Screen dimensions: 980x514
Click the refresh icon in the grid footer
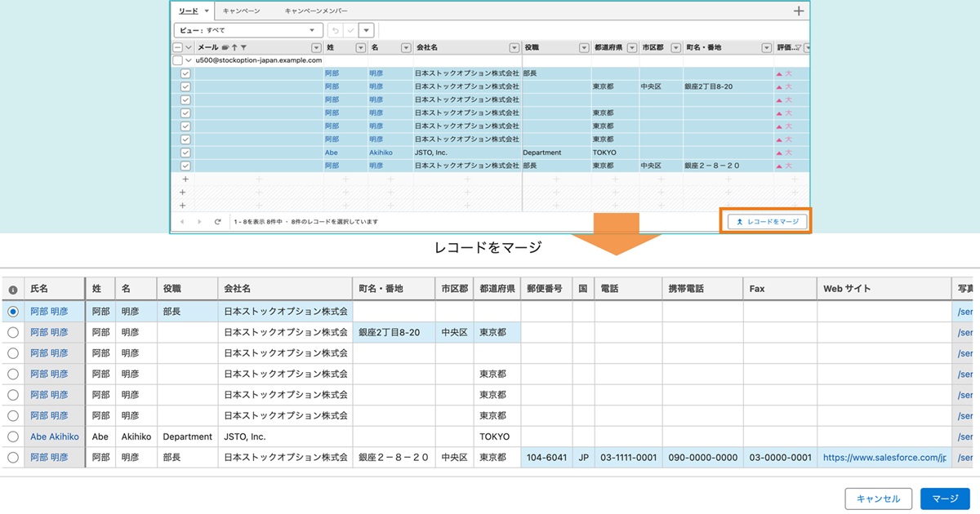tap(217, 222)
